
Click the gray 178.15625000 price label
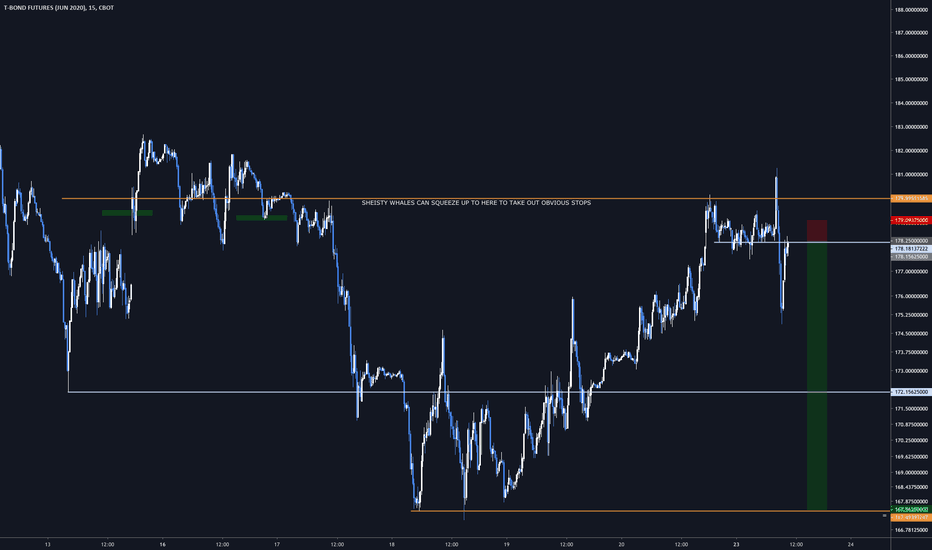pos(911,256)
